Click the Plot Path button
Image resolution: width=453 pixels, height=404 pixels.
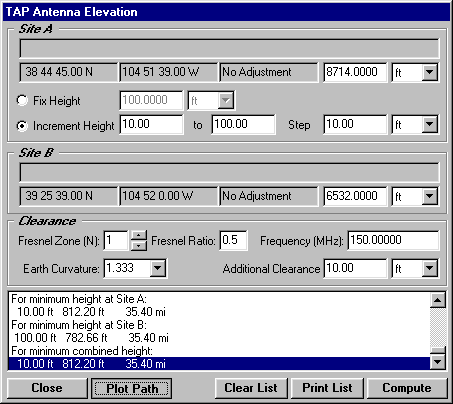[x=132, y=388]
